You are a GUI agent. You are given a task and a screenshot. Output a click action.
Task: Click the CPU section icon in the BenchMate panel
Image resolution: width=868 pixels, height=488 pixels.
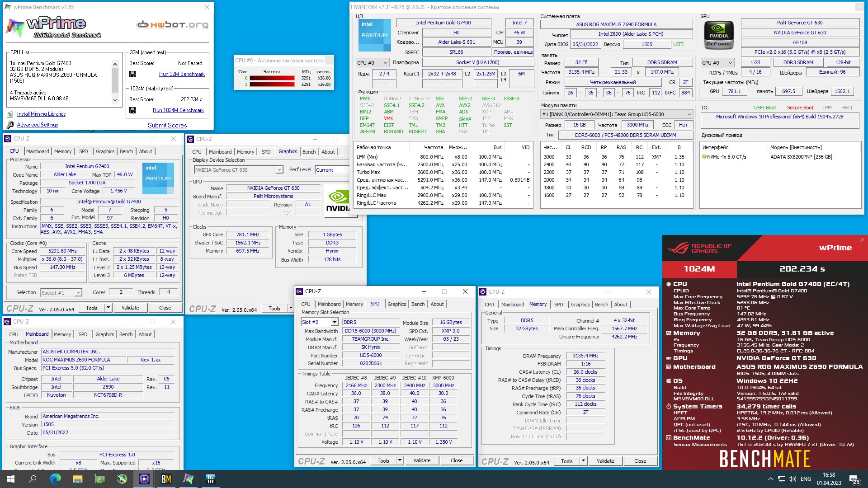669,284
